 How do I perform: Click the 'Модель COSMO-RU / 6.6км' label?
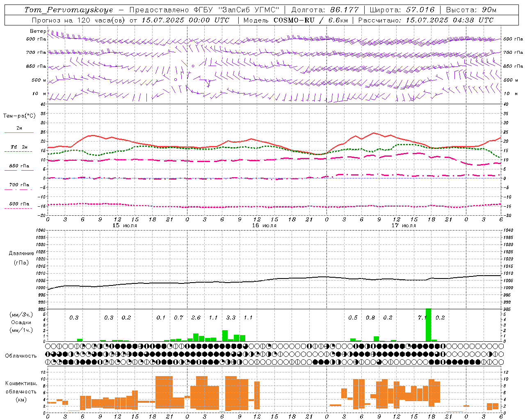click(295, 20)
